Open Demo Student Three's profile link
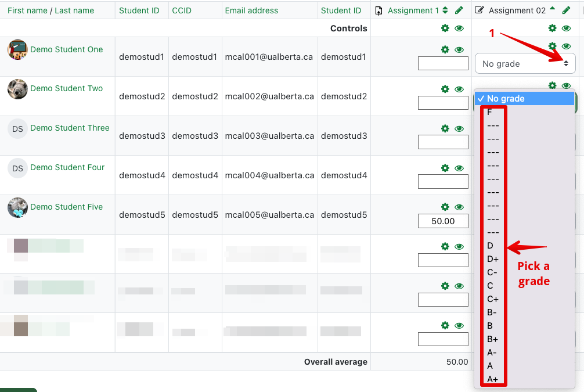Image resolution: width=584 pixels, height=392 pixels. pos(70,128)
